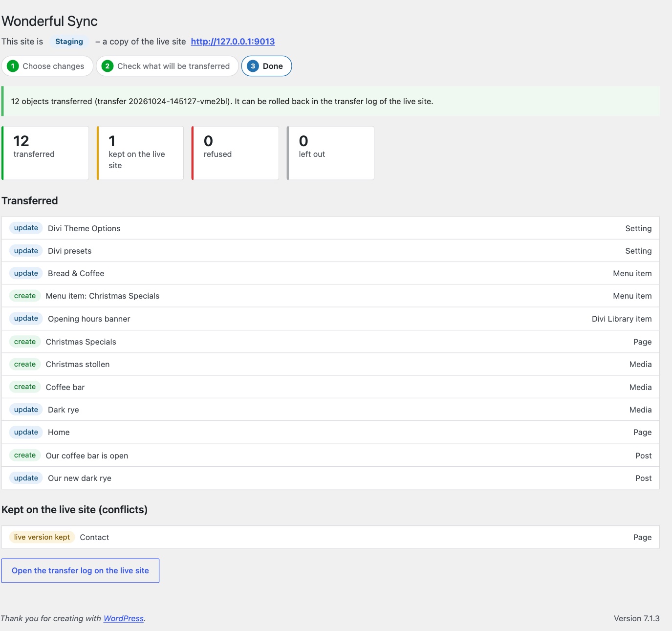Open the live site link http://127.0.0.1:9013

pos(233,42)
